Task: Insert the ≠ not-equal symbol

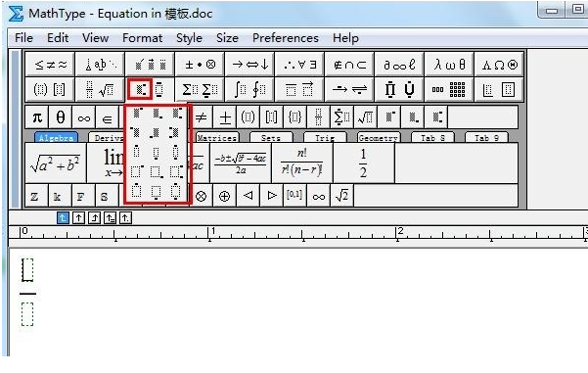Action: [202, 117]
